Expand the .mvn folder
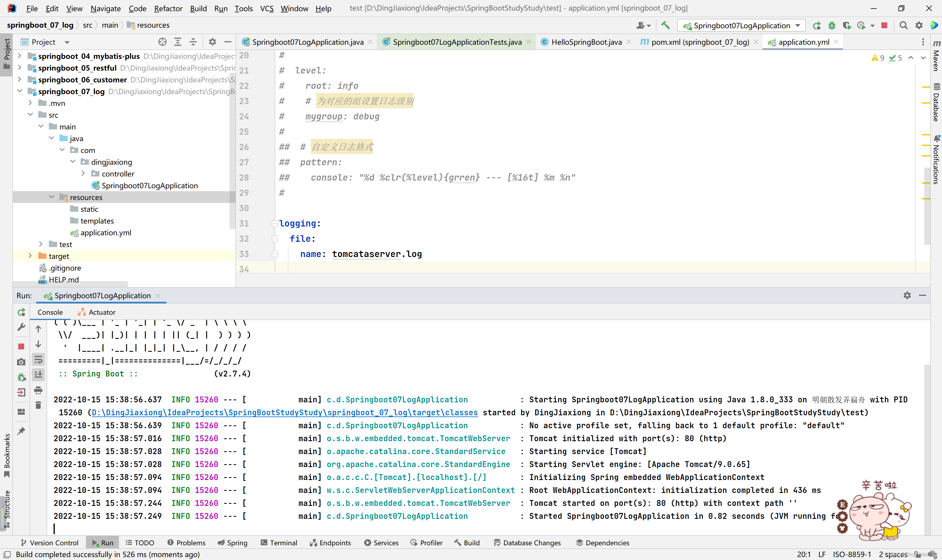 point(30,103)
